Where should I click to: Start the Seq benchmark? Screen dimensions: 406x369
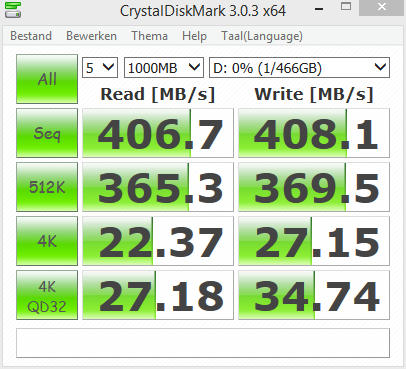coord(47,133)
